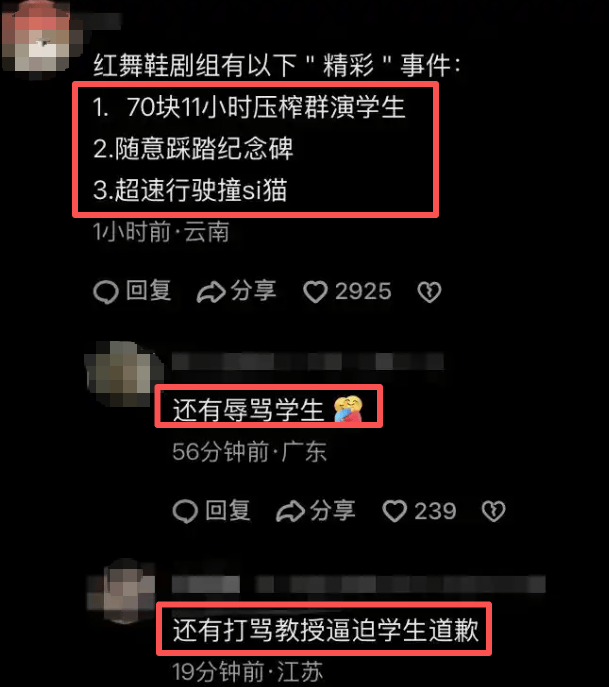Tap the 回复 text under the 56分钟前 comment
This screenshot has height=687, width=609.
(228, 510)
